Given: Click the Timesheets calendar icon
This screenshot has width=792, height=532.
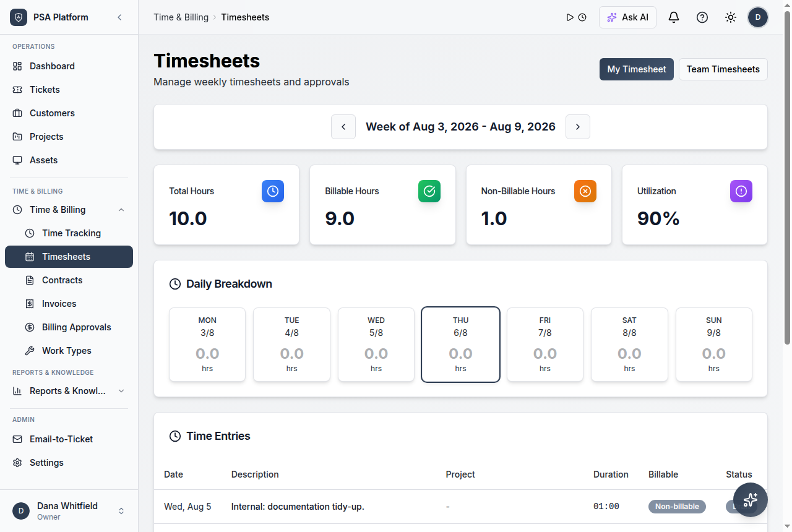Looking at the screenshot, I should 30,257.
